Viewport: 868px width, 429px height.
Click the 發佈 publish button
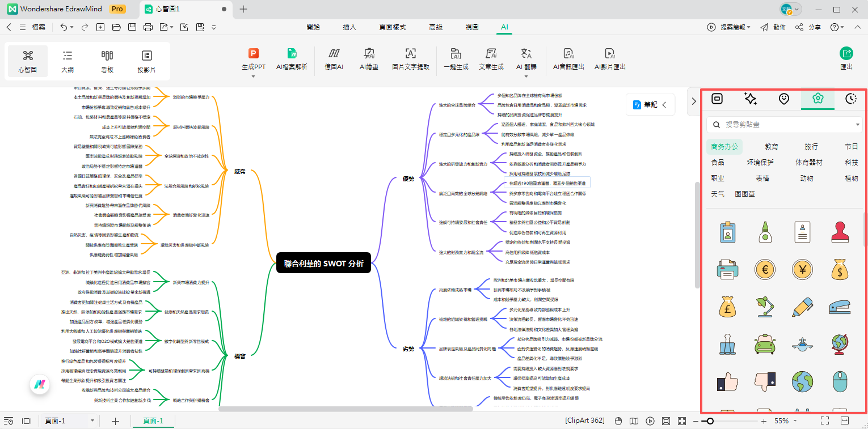[x=779, y=27]
